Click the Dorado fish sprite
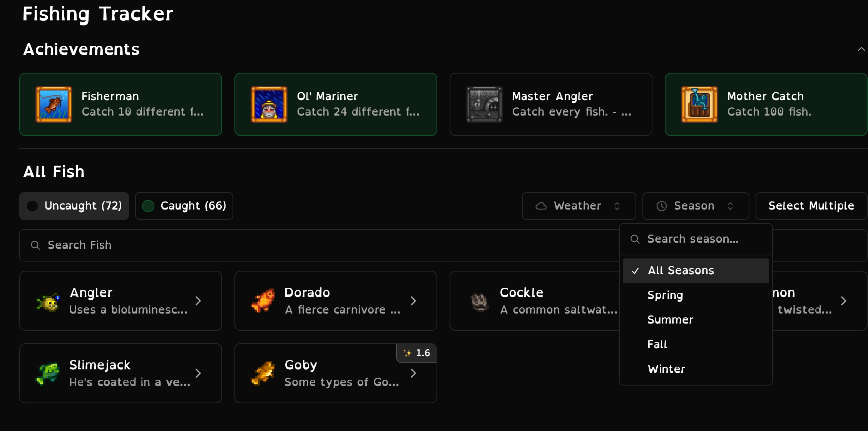The image size is (868, 431). coord(263,301)
